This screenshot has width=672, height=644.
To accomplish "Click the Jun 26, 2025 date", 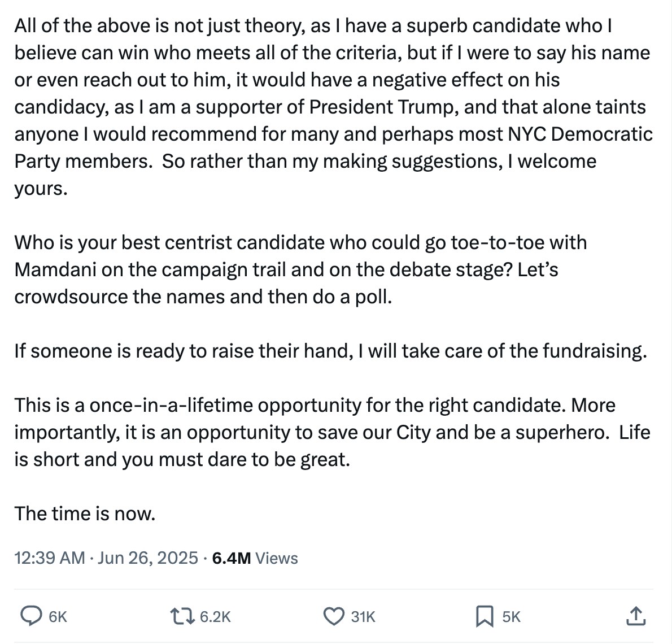I will click(x=148, y=558).
